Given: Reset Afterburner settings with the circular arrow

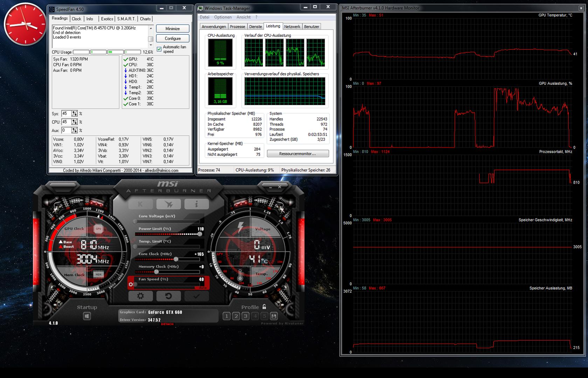Looking at the screenshot, I should pyautogui.click(x=168, y=296).
